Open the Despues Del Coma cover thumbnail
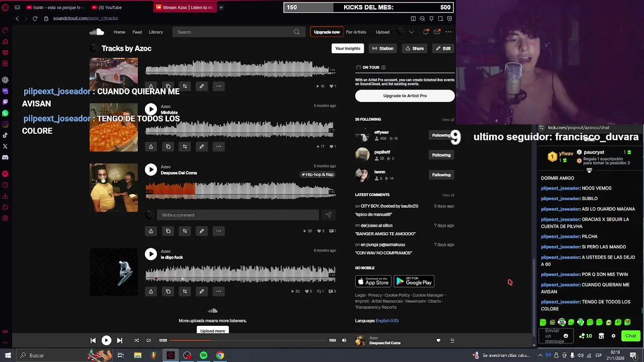 coord(114,188)
